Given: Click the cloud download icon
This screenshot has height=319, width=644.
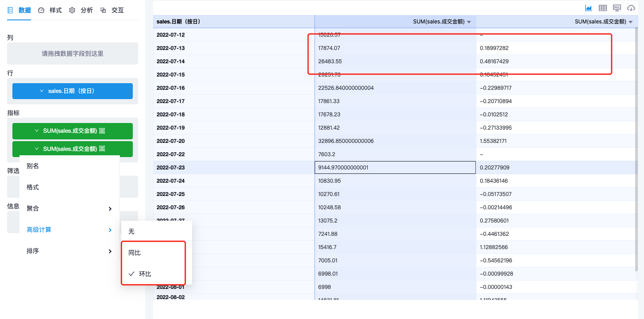Looking at the screenshot, I should pos(631,8).
